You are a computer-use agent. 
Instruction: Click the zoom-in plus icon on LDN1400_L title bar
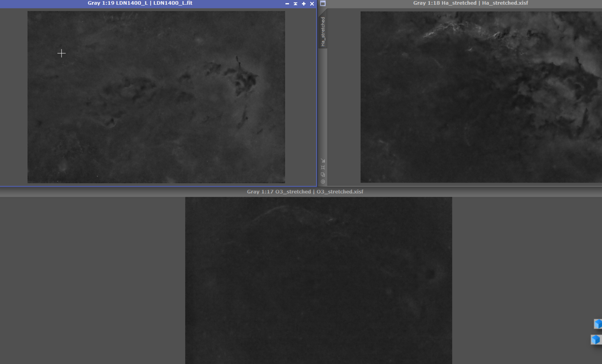click(x=304, y=3)
